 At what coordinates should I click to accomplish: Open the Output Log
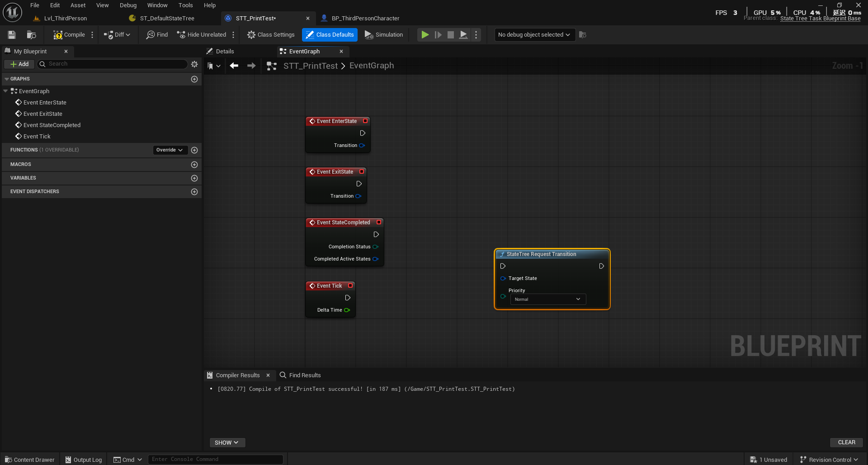pyautogui.click(x=84, y=460)
